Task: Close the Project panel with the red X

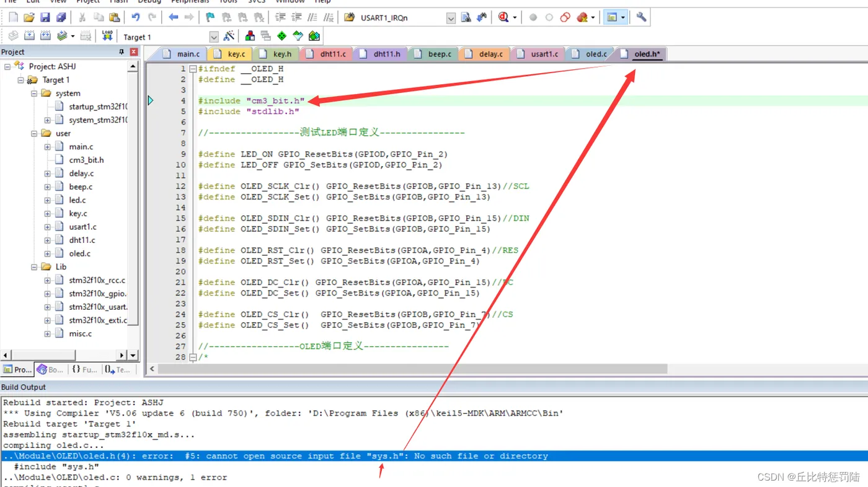Action: pos(133,52)
